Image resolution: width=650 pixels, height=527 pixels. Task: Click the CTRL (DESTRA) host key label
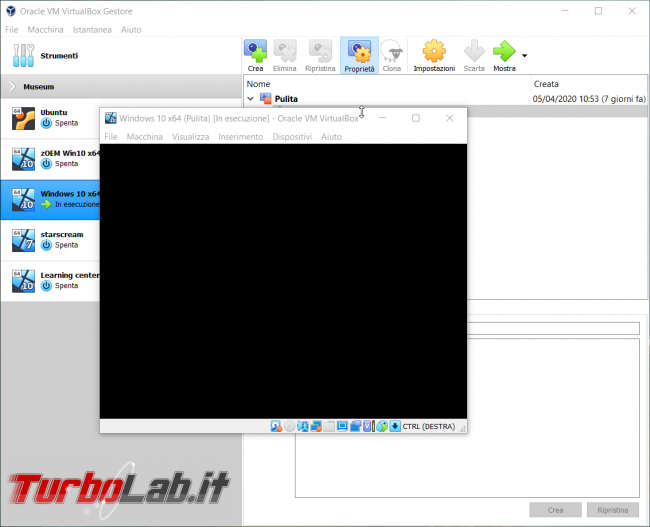tap(429, 426)
